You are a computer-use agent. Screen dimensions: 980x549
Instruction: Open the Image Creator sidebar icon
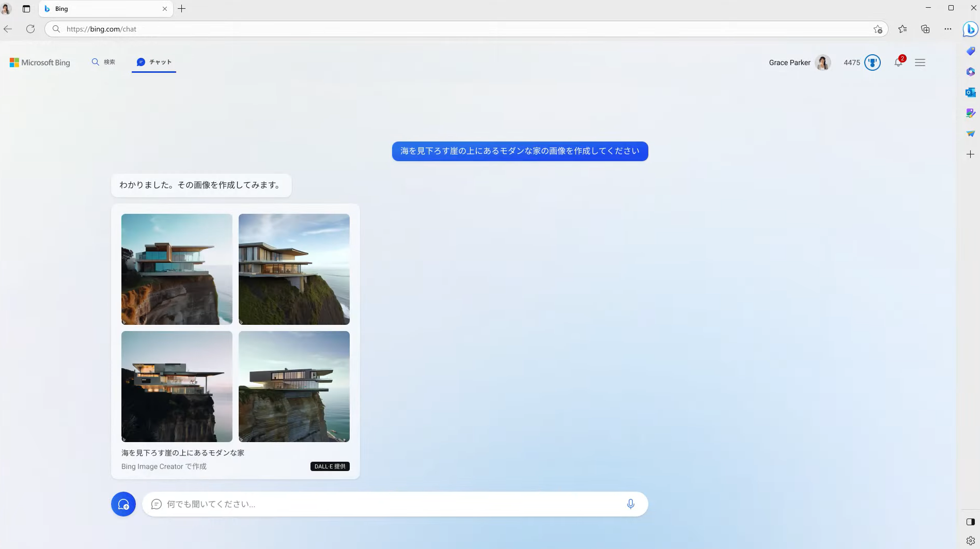970,113
